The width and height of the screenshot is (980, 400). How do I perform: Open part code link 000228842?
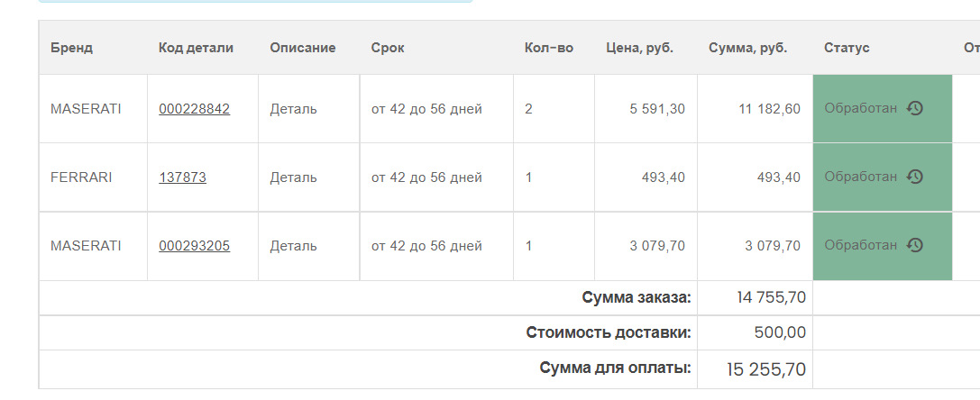coord(194,109)
